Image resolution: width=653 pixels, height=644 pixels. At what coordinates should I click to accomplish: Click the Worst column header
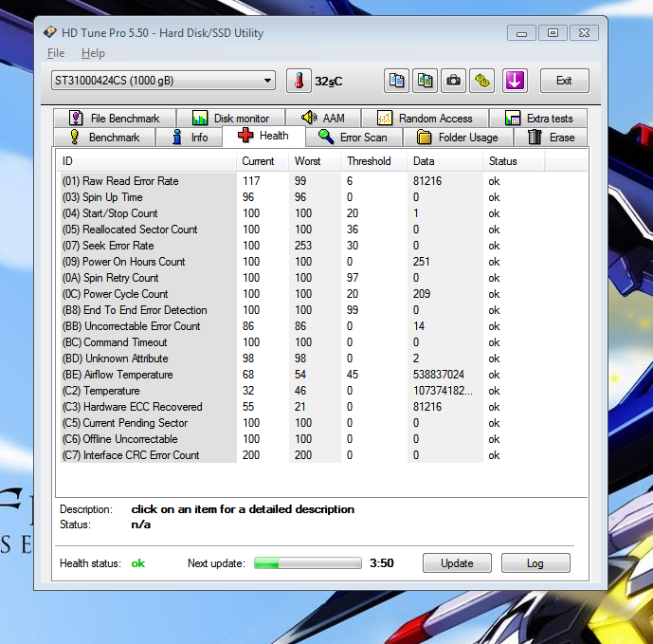[x=315, y=161]
